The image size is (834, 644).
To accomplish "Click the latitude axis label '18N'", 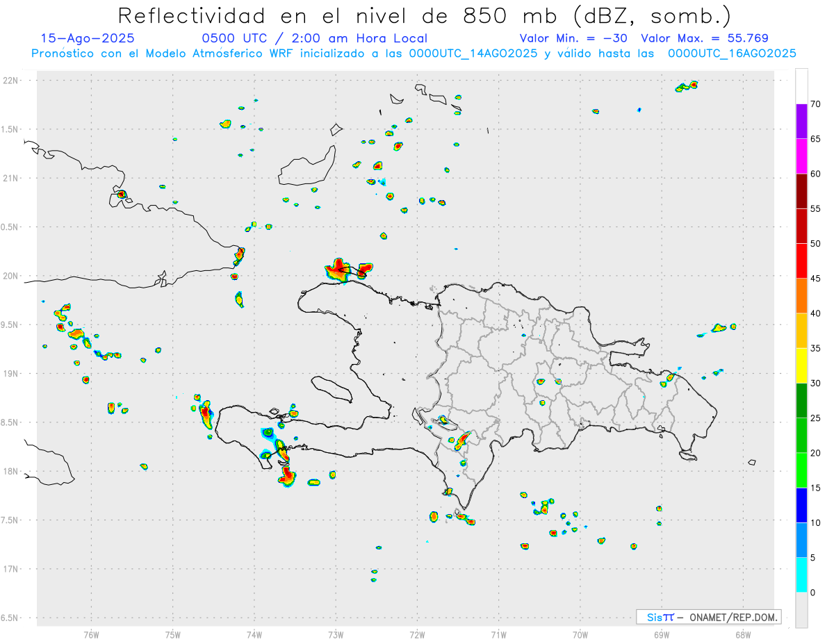I will [12, 472].
